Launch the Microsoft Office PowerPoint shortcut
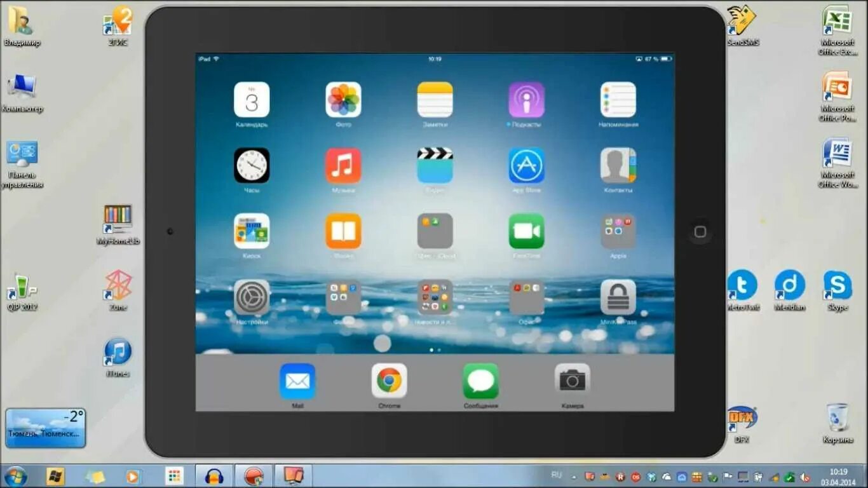Screen dimensions: 868x488 click(x=837, y=96)
